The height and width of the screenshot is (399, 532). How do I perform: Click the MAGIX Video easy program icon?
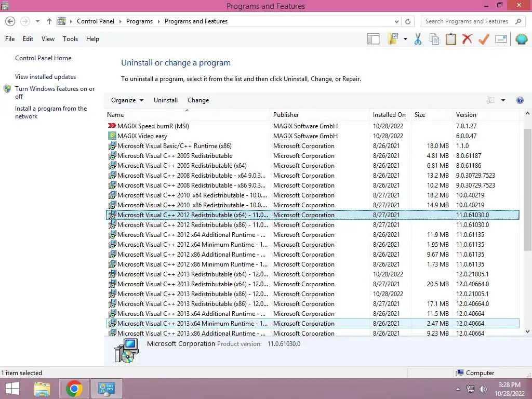(x=112, y=136)
